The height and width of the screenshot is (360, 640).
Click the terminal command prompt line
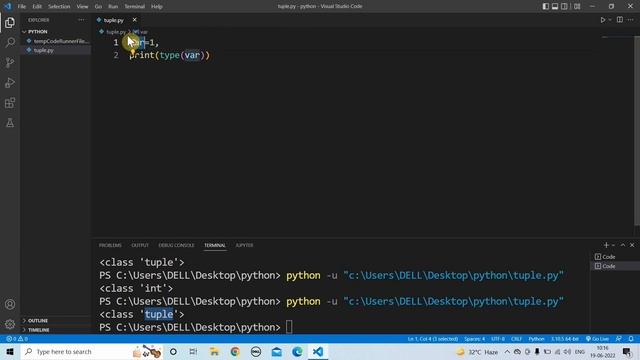pos(196,327)
